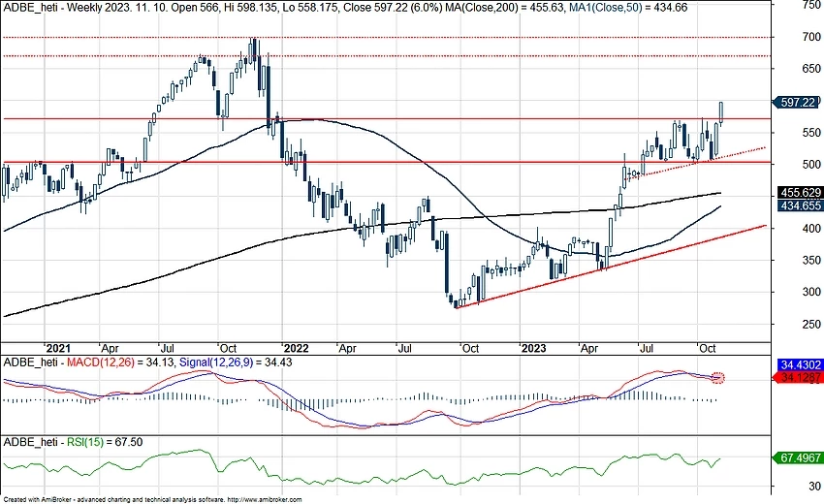
Task: Click the 350 price axis label
Action: [x=811, y=260]
